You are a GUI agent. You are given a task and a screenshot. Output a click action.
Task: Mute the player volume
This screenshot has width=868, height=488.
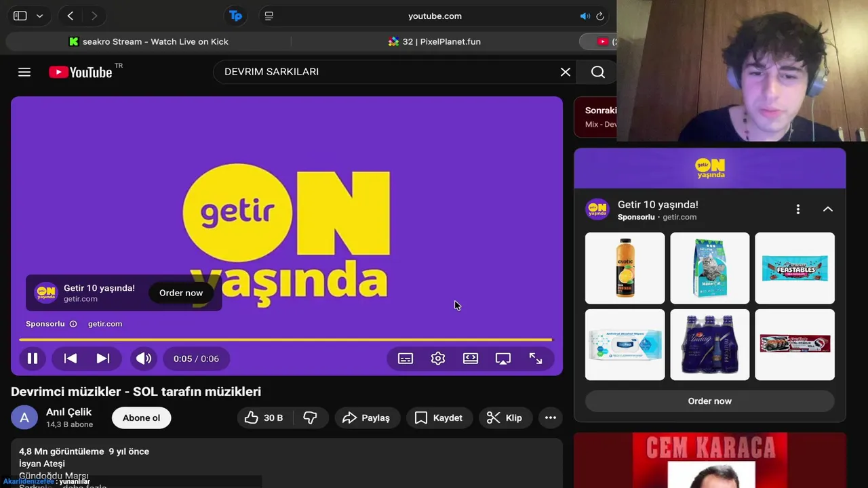coord(144,359)
